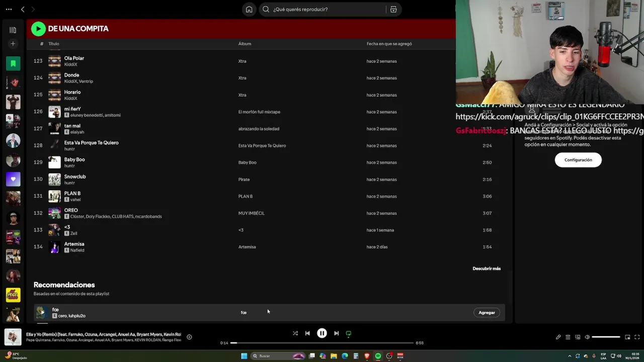
Task: Open the Your Library icon
Action: tap(13, 30)
